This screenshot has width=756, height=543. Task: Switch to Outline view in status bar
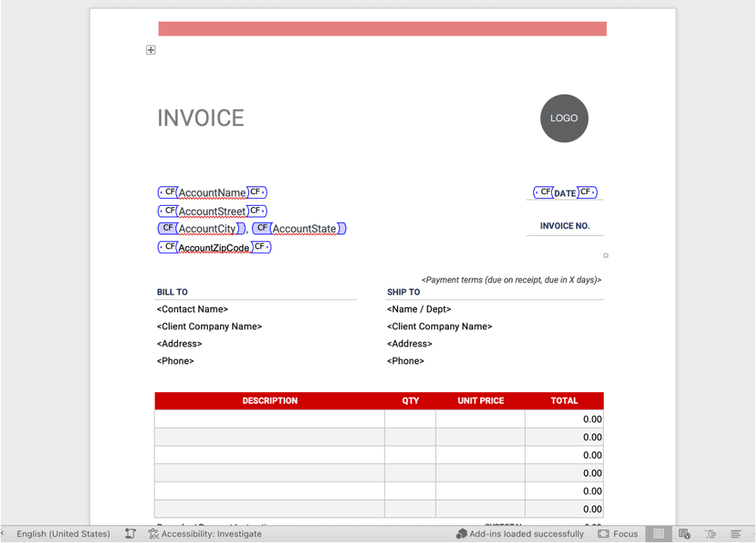pyautogui.click(x=710, y=534)
